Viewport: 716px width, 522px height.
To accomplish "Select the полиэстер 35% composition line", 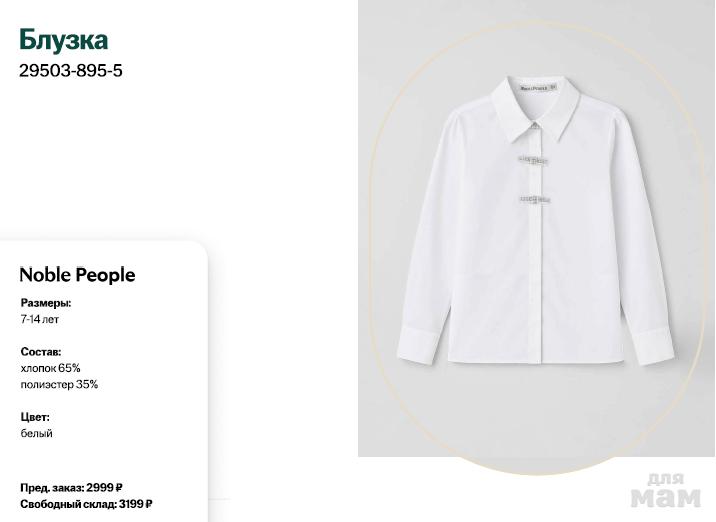I will click(x=59, y=385).
